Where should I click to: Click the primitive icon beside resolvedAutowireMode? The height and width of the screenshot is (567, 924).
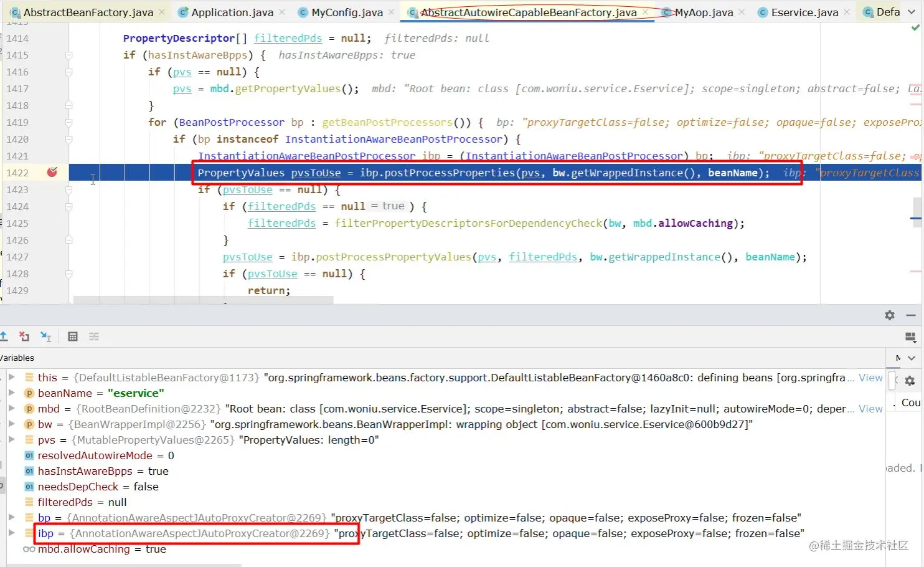tap(29, 455)
